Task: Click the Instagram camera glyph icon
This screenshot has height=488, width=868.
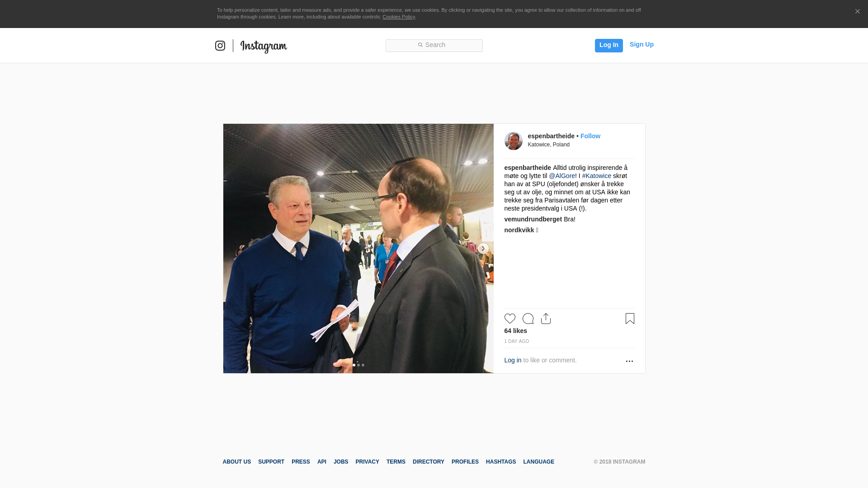Action: click(220, 46)
